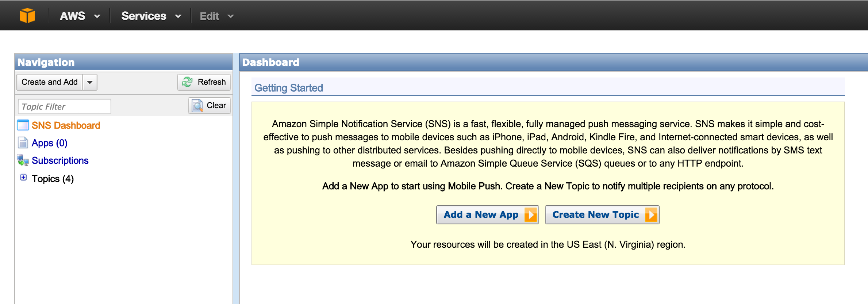The image size is (868, 304).
Task: Open the Create and Add dropdown arrow
Action: pyautogui.click(x=90, y=82)
